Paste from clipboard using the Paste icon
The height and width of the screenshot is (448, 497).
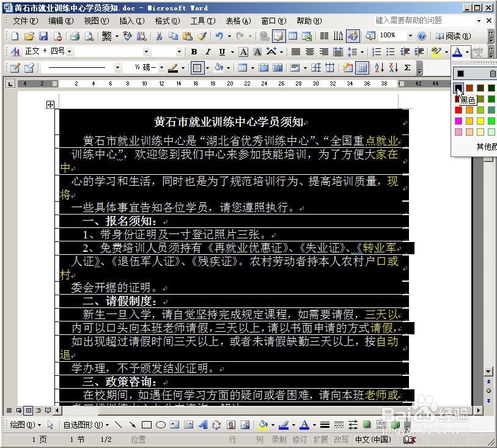pyautogui.click(x=188, y=36)
